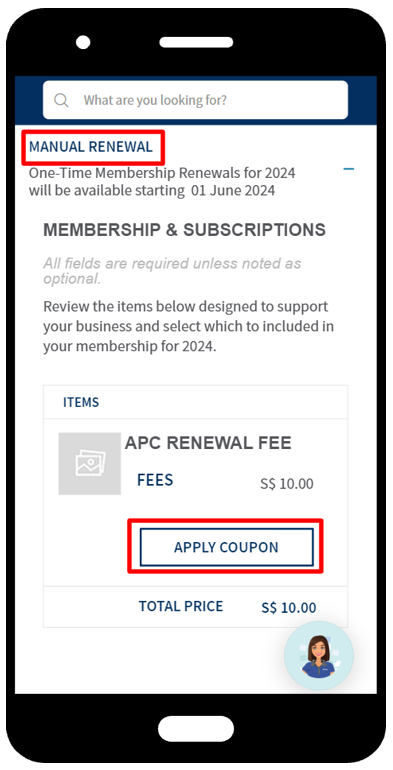Tap the phone's home button
Screen dimensions: 393x770
tap(196, 729)
